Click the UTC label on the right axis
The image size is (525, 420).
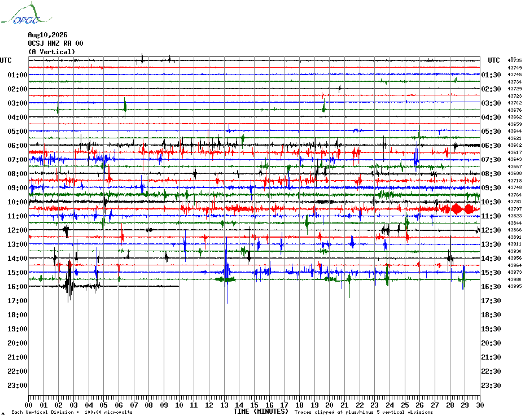(494, 60)
